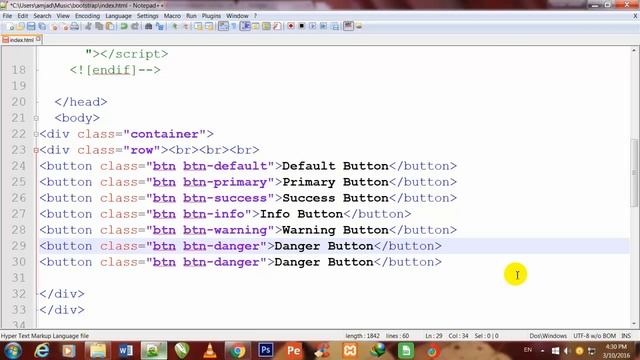Open Microsoft Word from taskbar
The height and width of the screenshot is (360, 640).
(x=126, y=351)
